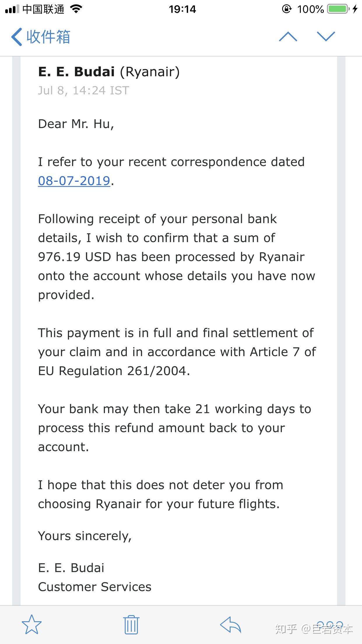The width and height of the screenshot is (362, 644).
Task: Tap the battery indicator icon
Action: 338,9
